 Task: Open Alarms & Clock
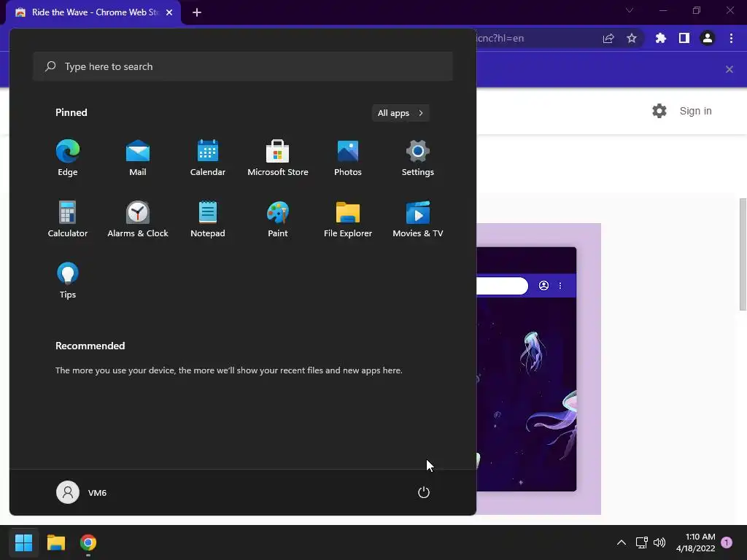point(138,219)
